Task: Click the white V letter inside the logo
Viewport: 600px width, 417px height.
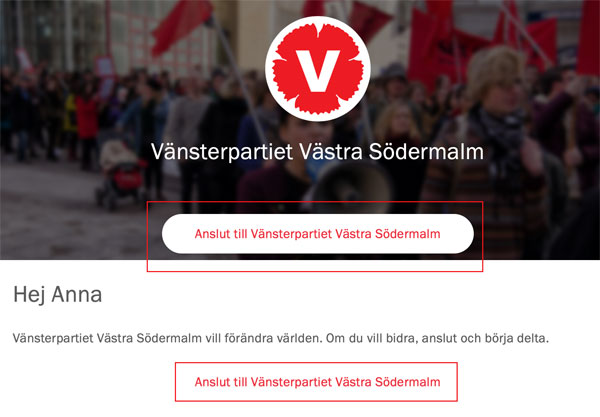Action: 318,71
